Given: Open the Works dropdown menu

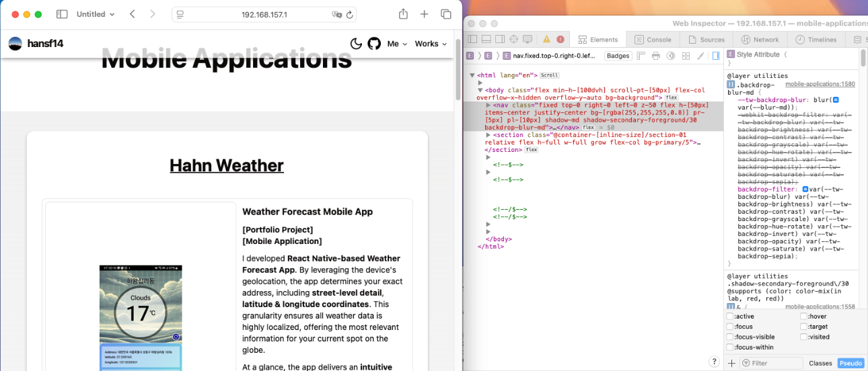Looking at the screenshot, I should coord(431,44).
